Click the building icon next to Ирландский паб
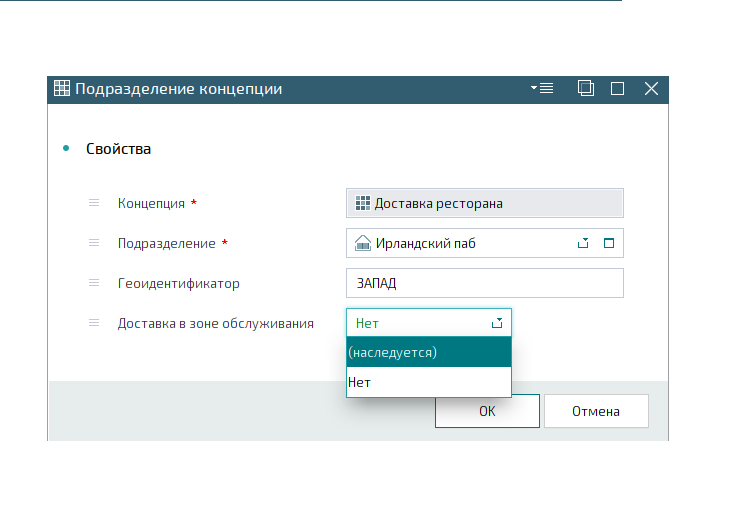The height and width of the screenshot is (520, 739). (x=363, y=243)
